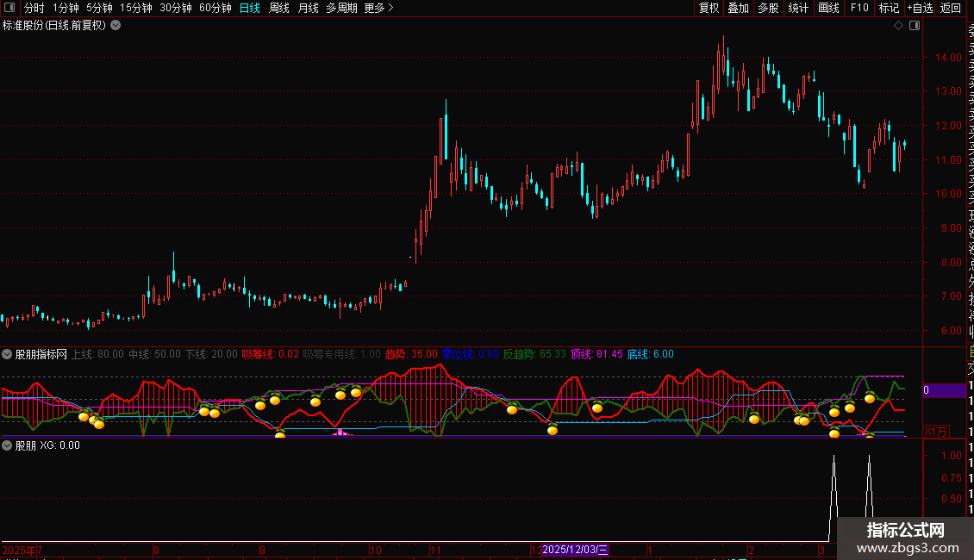Click the 下线: 20.00 label
Screen dimensions: 974x560
pos(211,354)
